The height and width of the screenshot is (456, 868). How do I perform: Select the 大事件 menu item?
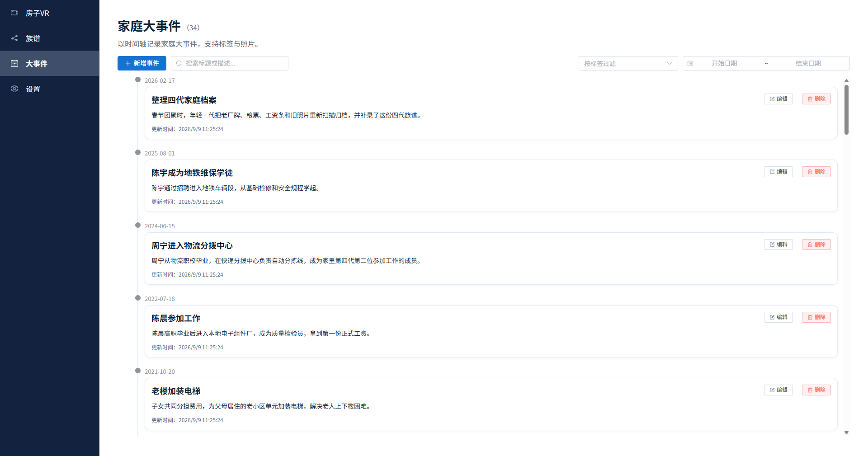(50, 63)
